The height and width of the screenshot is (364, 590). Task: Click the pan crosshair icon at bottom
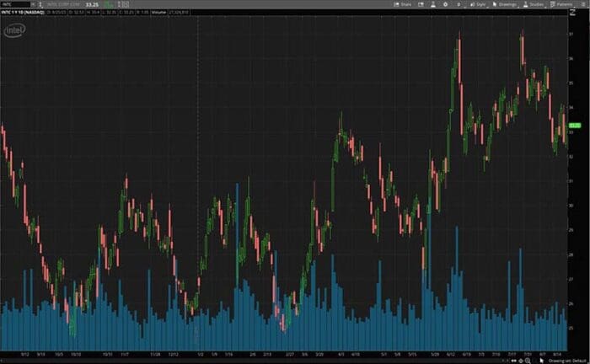pyautogui.click(x=521, y=361)
